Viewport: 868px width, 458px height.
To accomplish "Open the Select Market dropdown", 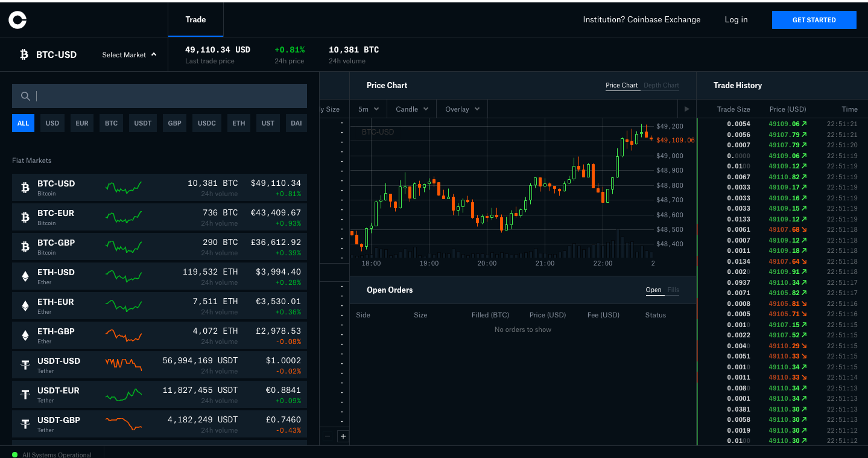I will (129, 55).
